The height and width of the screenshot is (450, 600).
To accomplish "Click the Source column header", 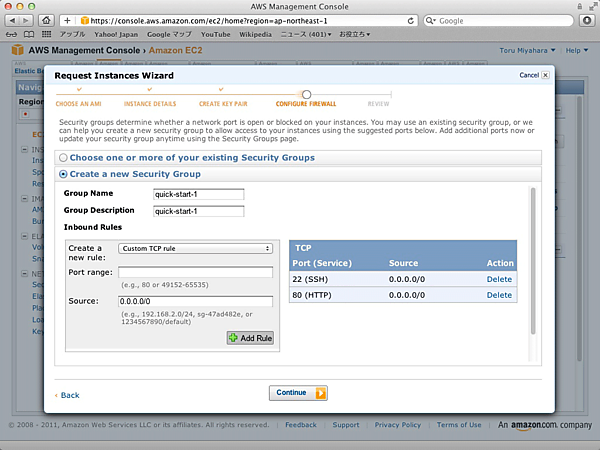I will click(x=403, y=263).
